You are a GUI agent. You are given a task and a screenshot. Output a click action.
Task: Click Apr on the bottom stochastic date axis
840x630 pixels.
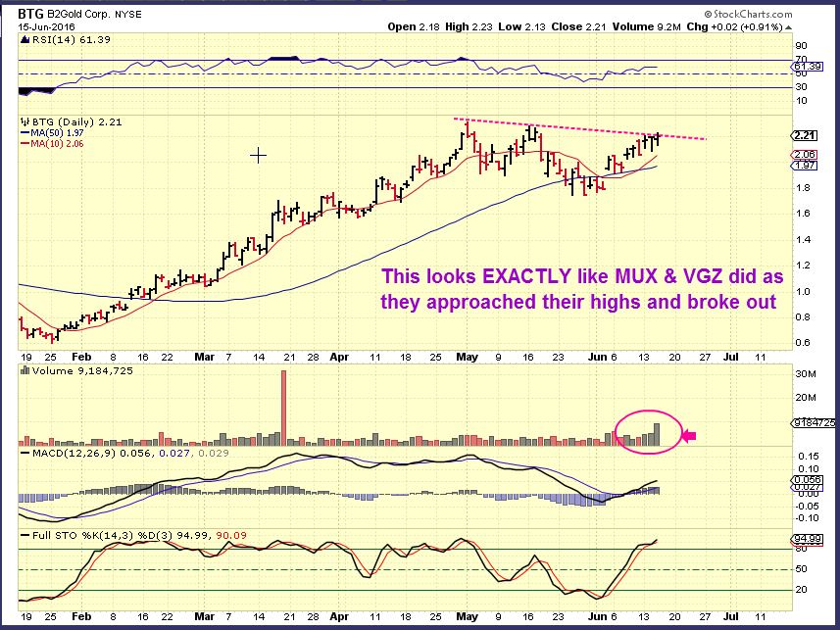339,616
